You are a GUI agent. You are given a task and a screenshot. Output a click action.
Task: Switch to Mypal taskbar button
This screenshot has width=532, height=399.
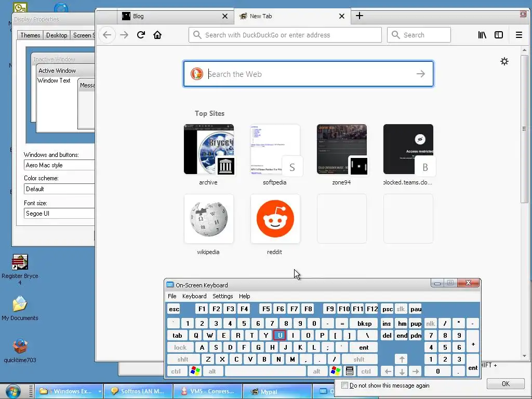click(x=277, y=391)
